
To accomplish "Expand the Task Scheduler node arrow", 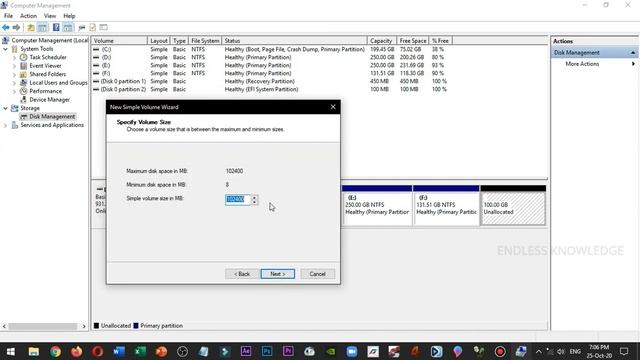I will click(14, 58).
